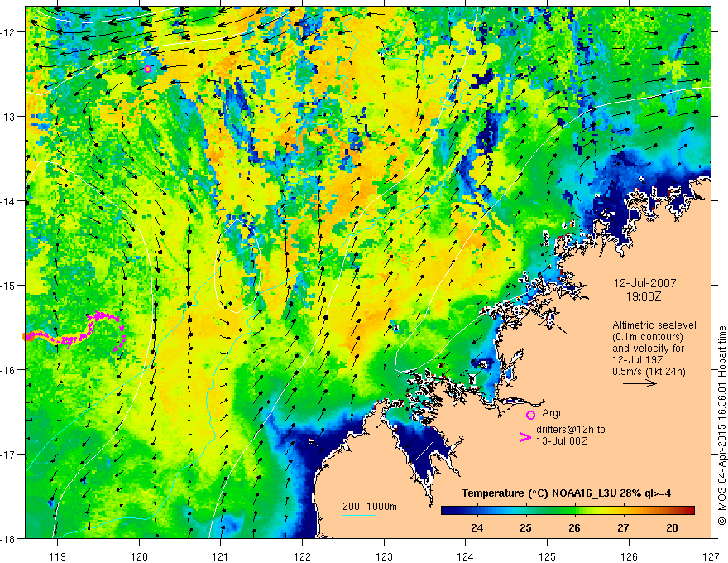Click the longitude axis label '121'
This screenshot has height=563, width=728.
pos(221,556)
